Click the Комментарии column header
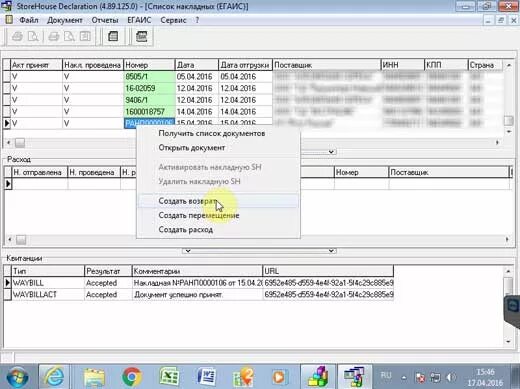520x389 pixels. (197, 271)
